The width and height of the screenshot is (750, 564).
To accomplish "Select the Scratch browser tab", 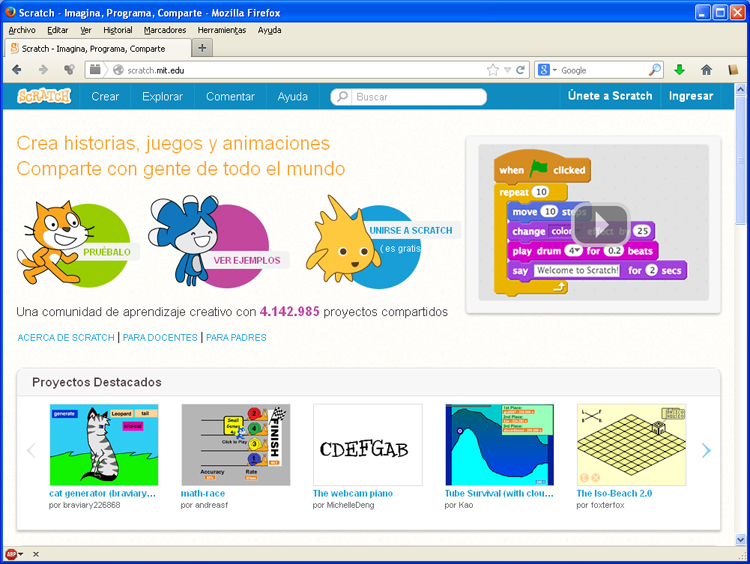I will (x=98, y=48).
